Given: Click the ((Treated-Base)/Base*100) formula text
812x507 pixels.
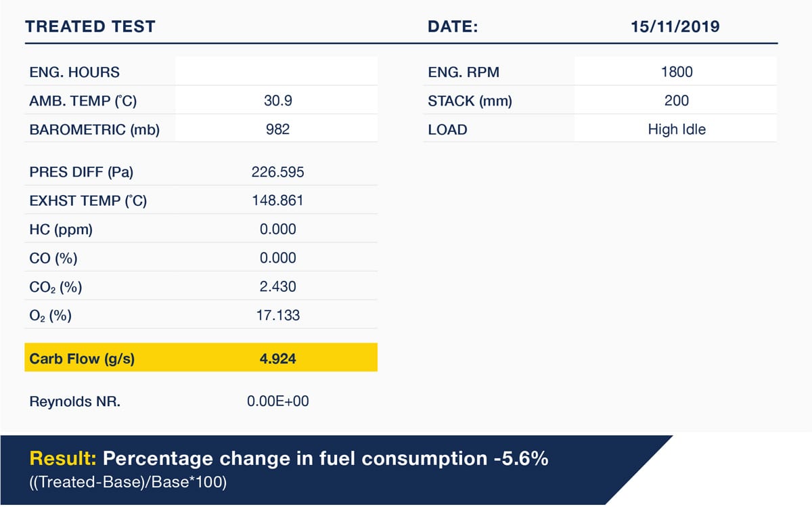Looking at the screenshot, I should coord(127,484).
